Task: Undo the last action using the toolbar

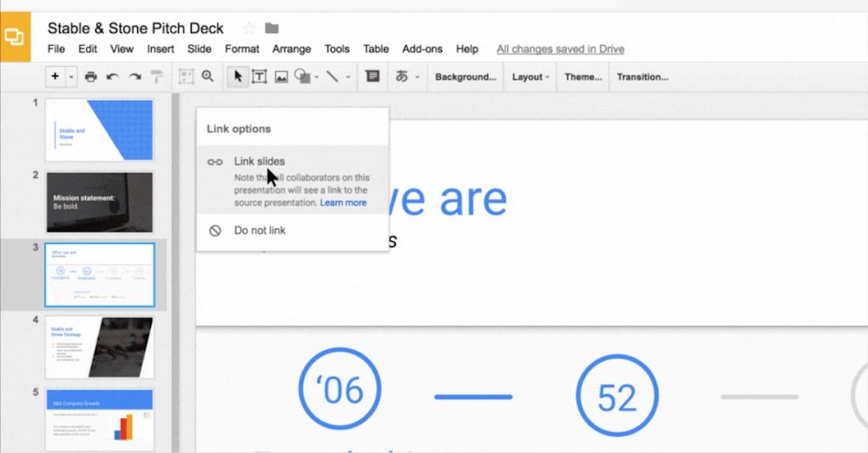Action: (113, 76)
